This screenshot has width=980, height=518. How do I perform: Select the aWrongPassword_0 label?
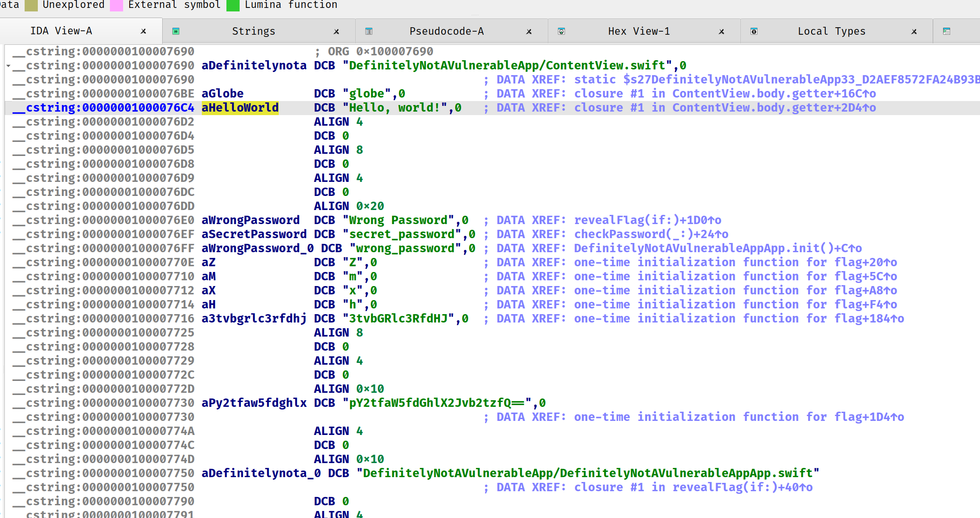point(258,248)
